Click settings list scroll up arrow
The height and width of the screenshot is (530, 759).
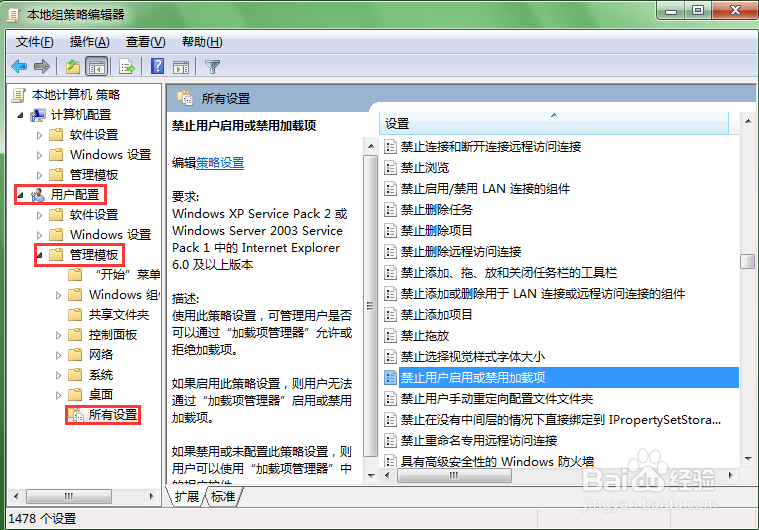pos(747,121)
